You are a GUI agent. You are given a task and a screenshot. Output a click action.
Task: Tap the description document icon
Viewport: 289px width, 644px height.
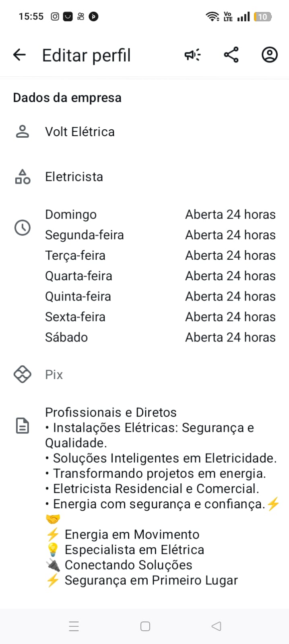[x=23, y=426]
